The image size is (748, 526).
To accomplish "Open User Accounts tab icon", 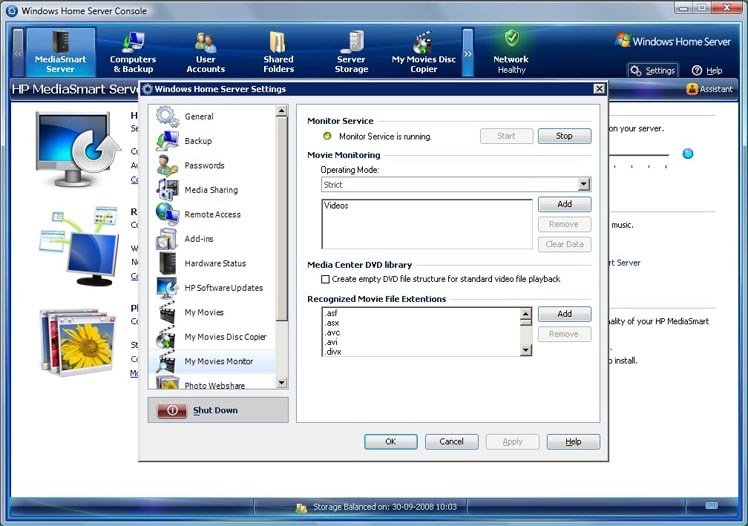I will 206,42.
